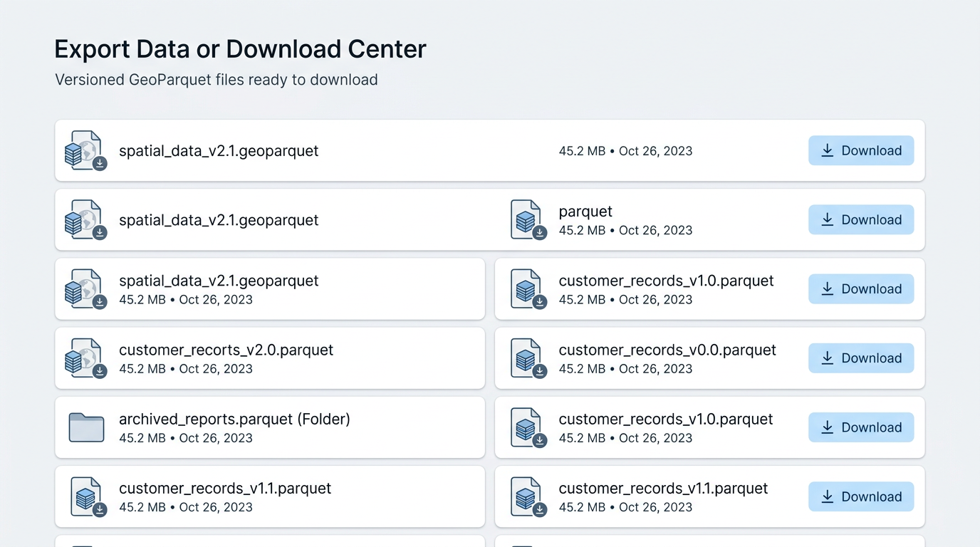980x547 pixels.
Task: Click the short "parquet" file name
Action: (585, 212)
